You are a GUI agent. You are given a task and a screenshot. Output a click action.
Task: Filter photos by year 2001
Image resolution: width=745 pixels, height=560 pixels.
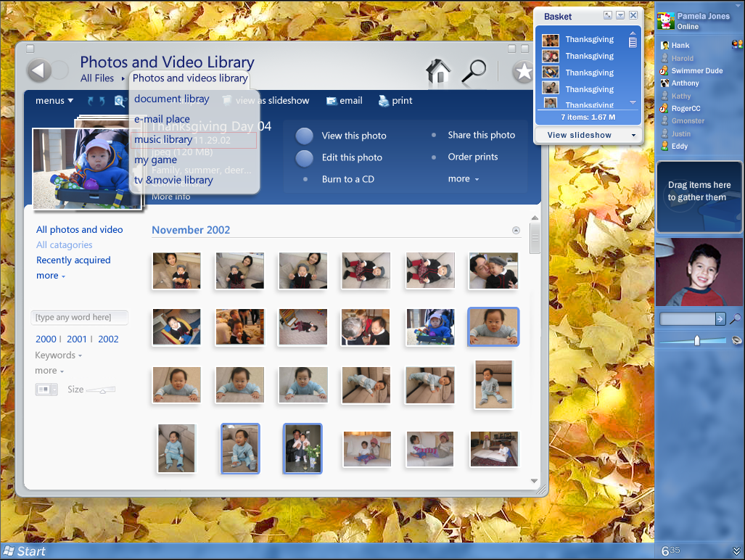[76, 339]
